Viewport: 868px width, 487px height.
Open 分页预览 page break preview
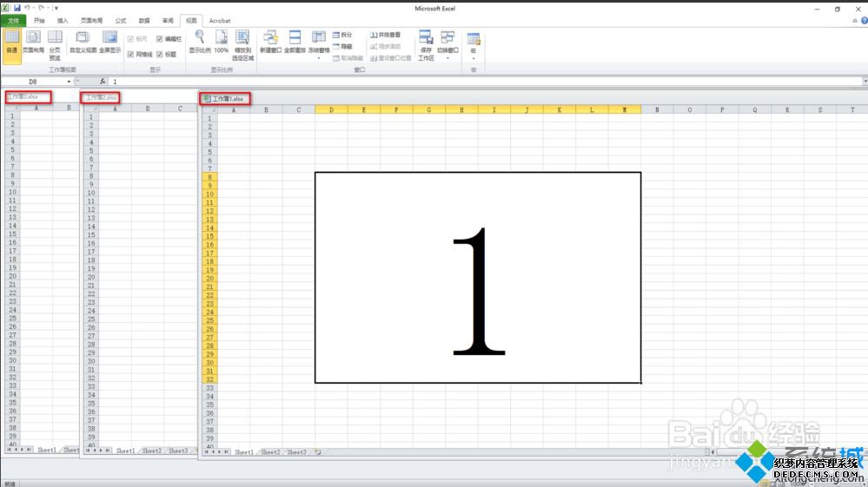click(x=55, y=45)
